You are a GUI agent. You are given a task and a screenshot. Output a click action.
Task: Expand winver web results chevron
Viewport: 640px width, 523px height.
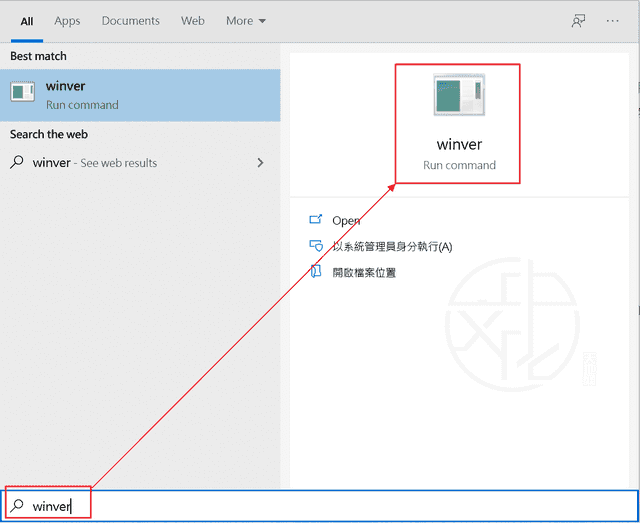click(x=260, y=163)
